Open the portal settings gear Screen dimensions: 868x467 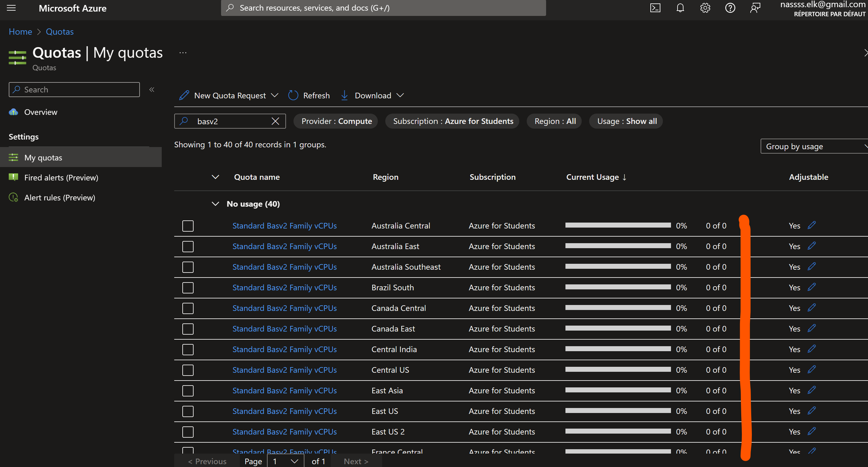705,8
